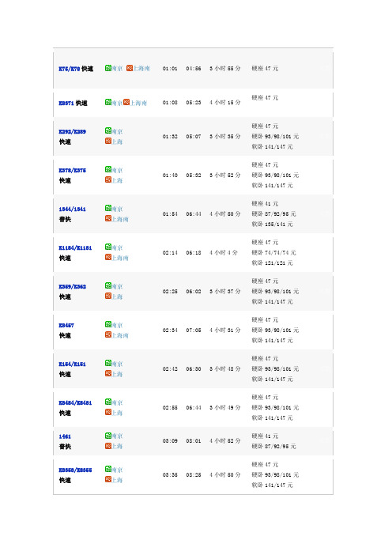Click red terminus icon in K378/K375 row
This screenshot has width=392, height=555.
click(x=108, y=179)
